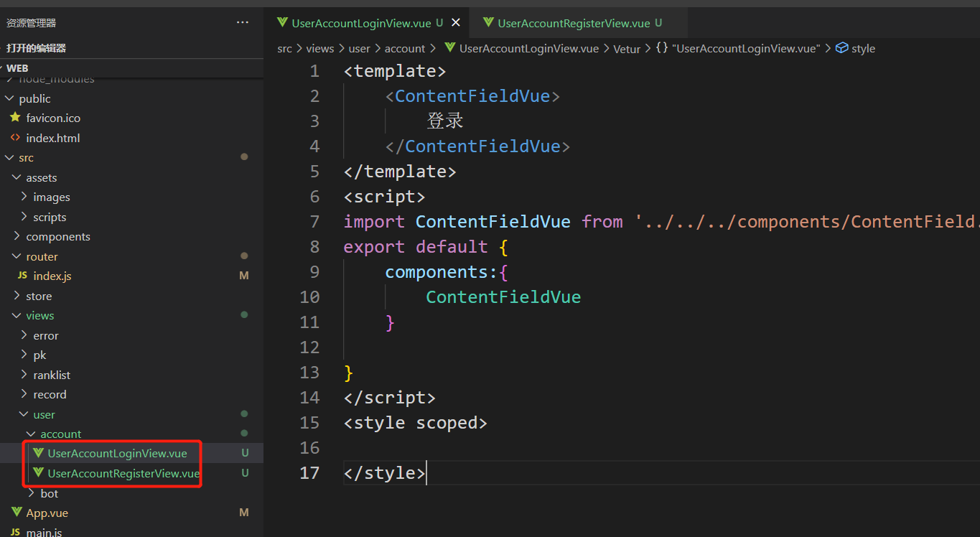
Task: Collapse the assets folder
Action: tap(17, 177)
